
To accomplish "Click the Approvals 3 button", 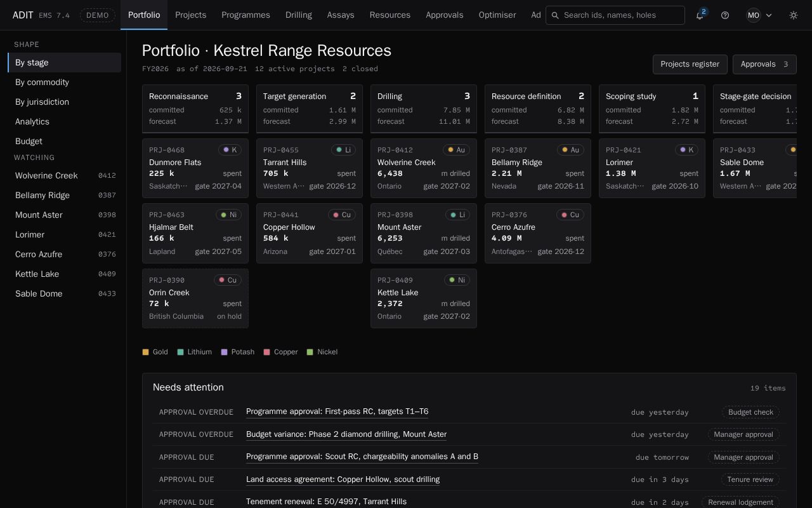I will 764,64.
